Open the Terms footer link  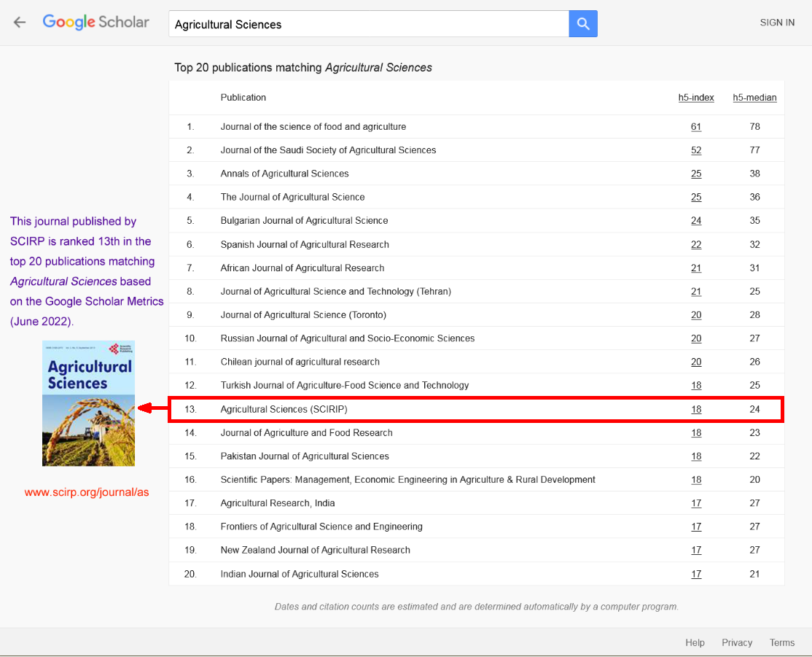pyautogui.click(x=781, y=642)
